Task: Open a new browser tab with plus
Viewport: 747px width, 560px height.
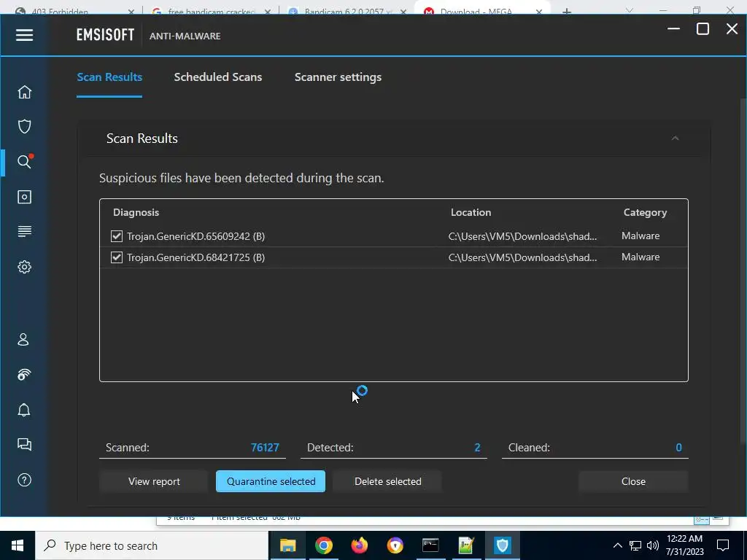Action: tap(566, 12)
